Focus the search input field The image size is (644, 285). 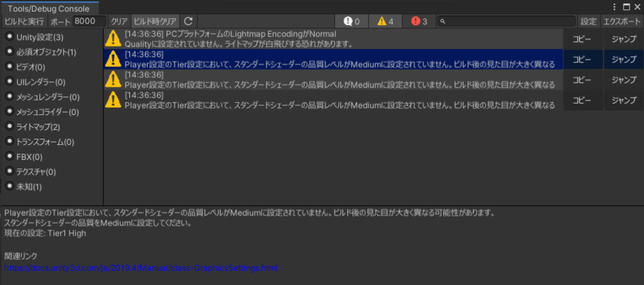(x=506, y=22)
